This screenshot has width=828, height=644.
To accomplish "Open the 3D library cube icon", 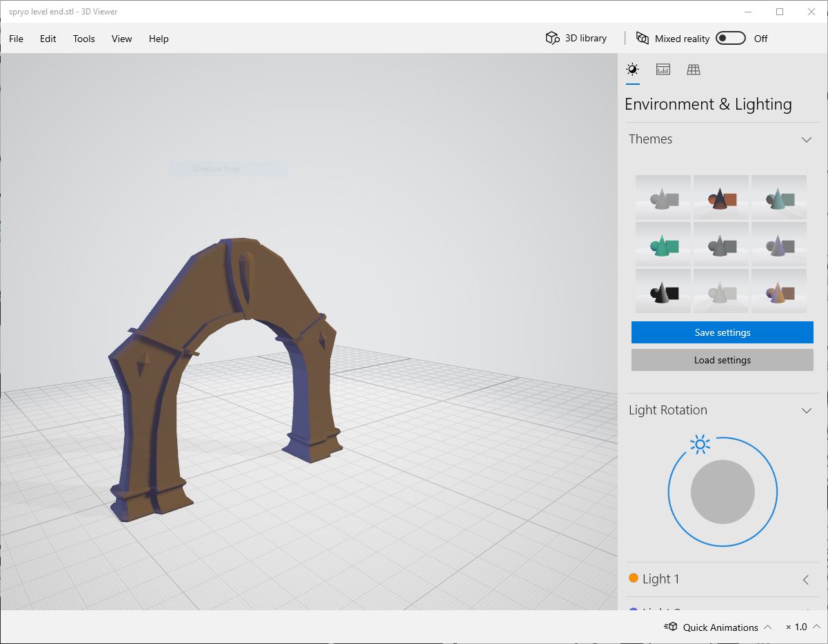I will pos(552,38).
